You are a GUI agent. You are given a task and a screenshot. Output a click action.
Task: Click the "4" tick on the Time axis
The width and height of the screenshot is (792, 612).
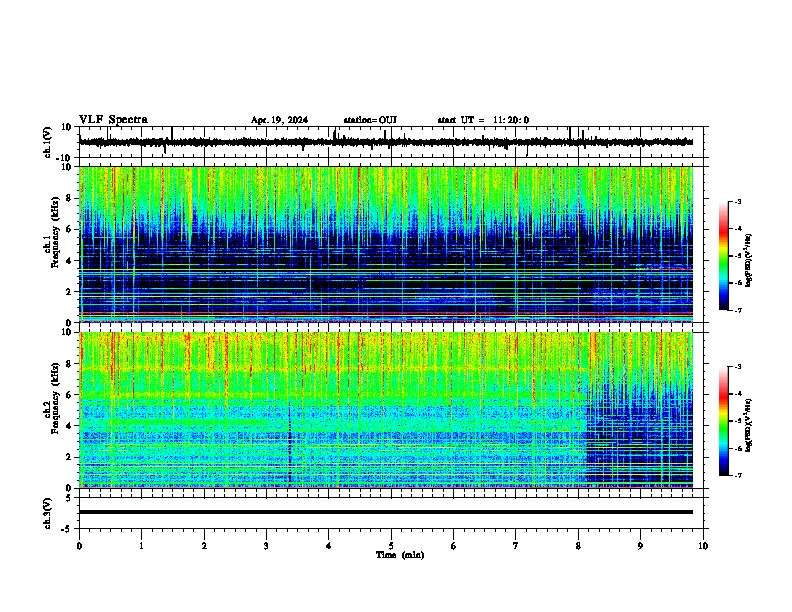[329, 546]
